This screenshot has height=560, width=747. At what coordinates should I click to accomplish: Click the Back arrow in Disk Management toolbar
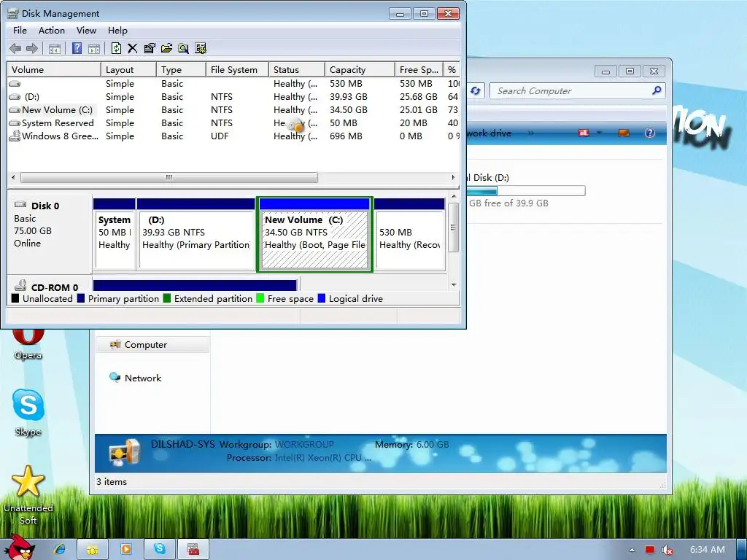(15, 48)
